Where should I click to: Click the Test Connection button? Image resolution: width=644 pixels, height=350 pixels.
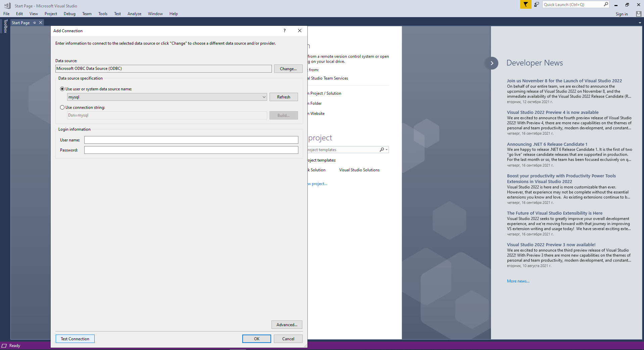coord(75,339)
